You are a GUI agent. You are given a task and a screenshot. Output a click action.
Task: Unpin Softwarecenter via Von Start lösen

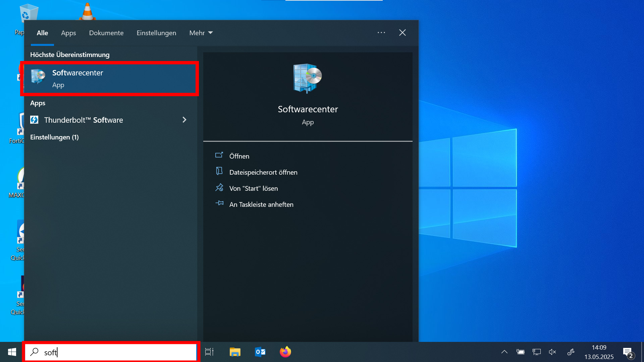254,188
